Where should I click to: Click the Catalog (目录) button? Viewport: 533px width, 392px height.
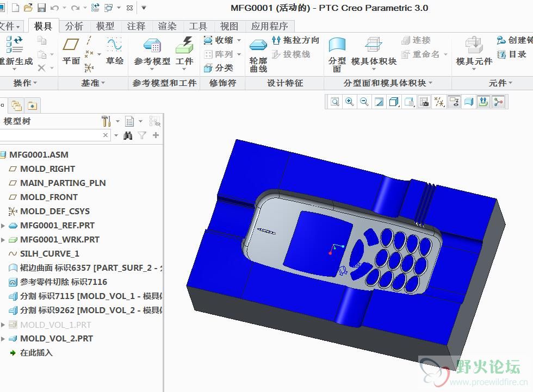[512, 54]
